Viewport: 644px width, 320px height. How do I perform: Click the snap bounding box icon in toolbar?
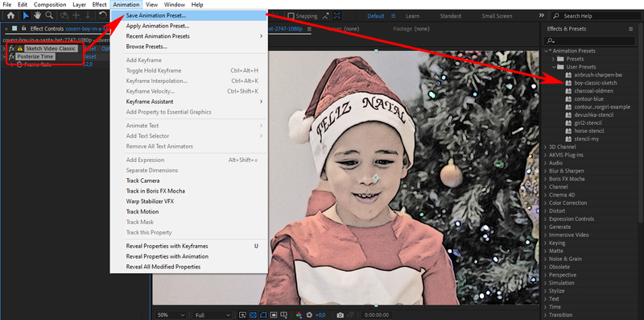337,16
